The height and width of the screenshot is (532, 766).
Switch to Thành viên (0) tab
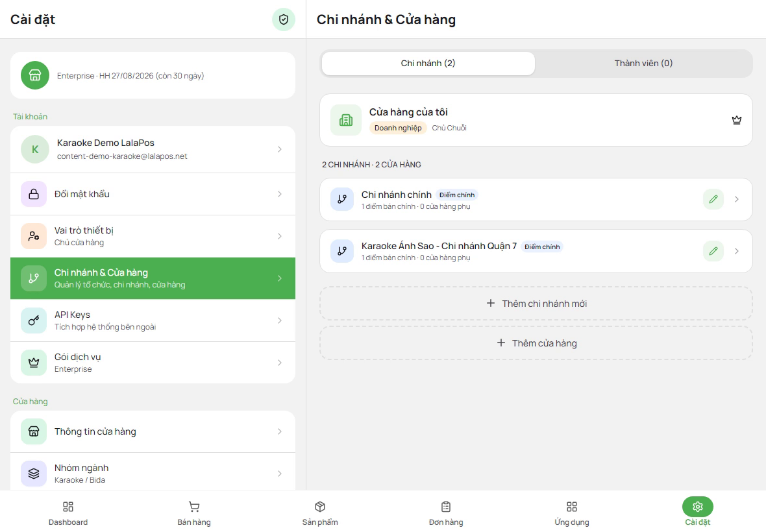click(x=643, y=64)
